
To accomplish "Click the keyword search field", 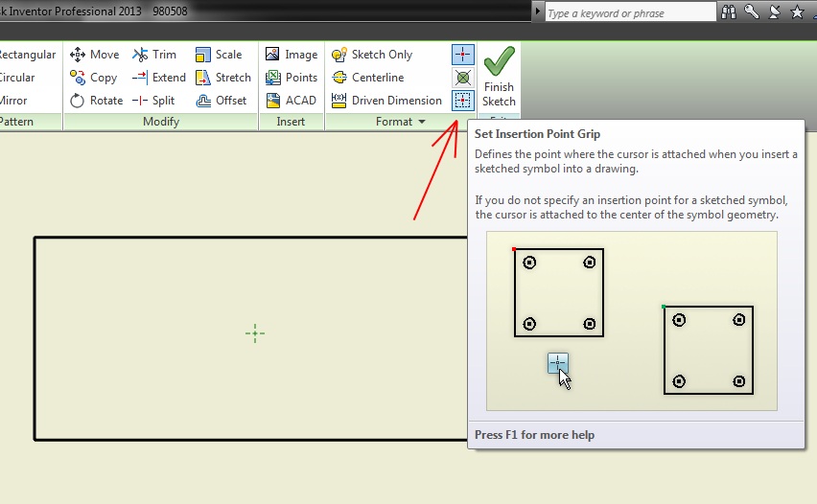I will (x=630, y=12).
